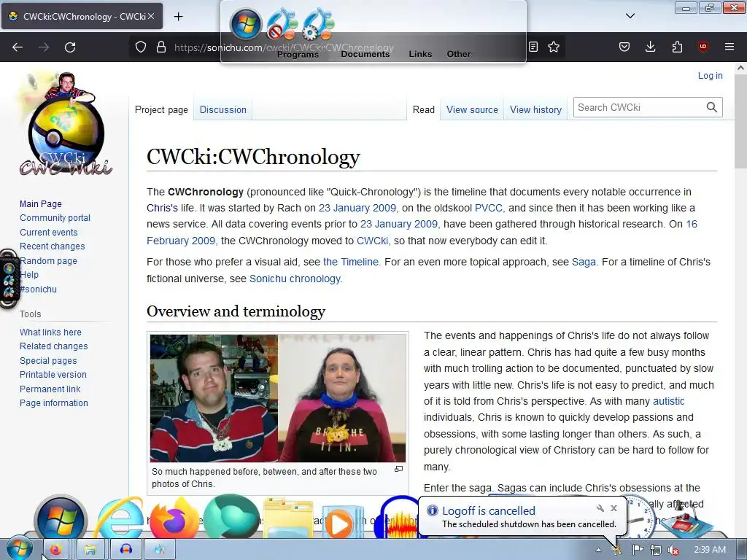The image size is (747, 560).
Task: Open the View history tab
Action: click(535, 109)
